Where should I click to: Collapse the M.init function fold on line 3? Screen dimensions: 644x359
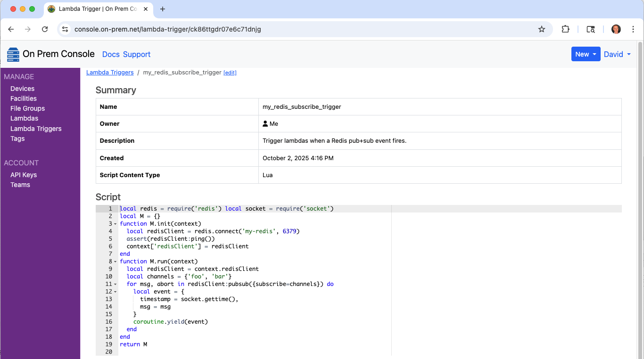tap(116, 224)
